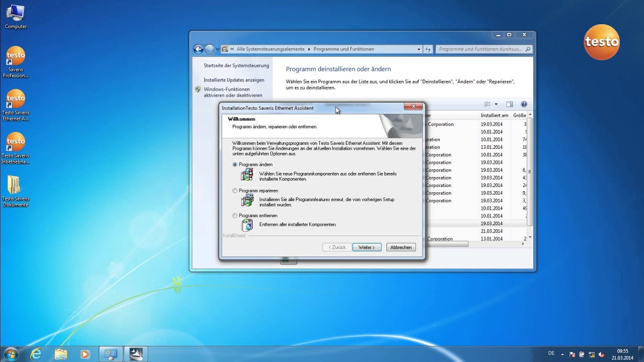Click the shield icon beside Windows-Funktionen
The width and height of the screenshot is (644, 362).
(198, 89)
